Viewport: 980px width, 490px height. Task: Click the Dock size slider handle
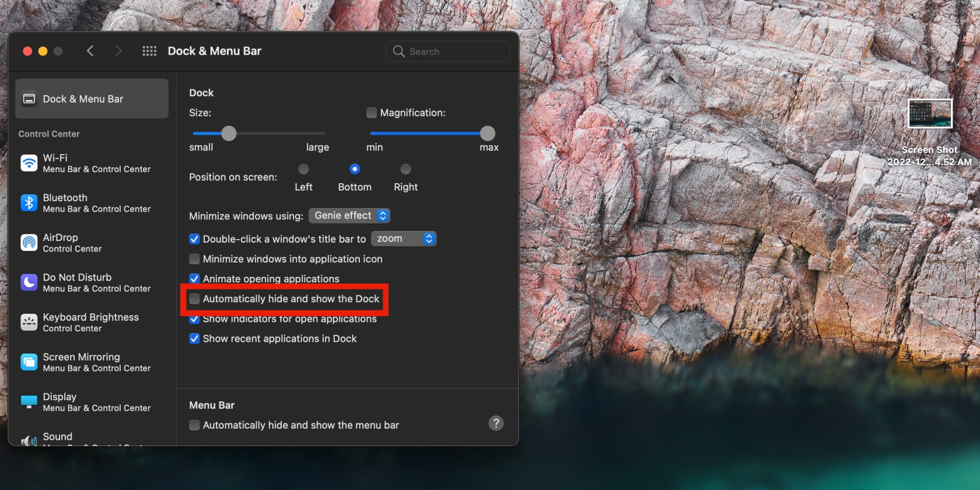(x=229, y=134)
